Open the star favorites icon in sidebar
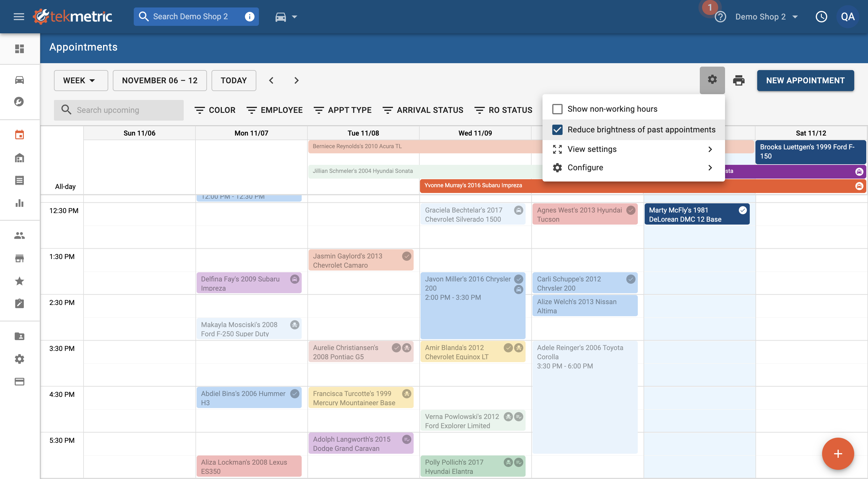 pyautogui.click(x=20, y=281)
